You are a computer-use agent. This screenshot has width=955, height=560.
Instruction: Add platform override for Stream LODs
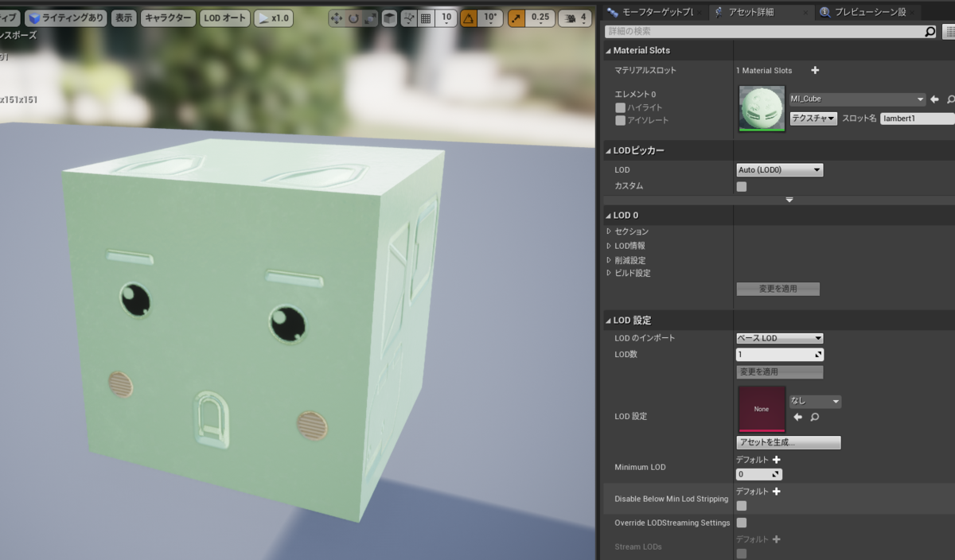tap(776, 539)
